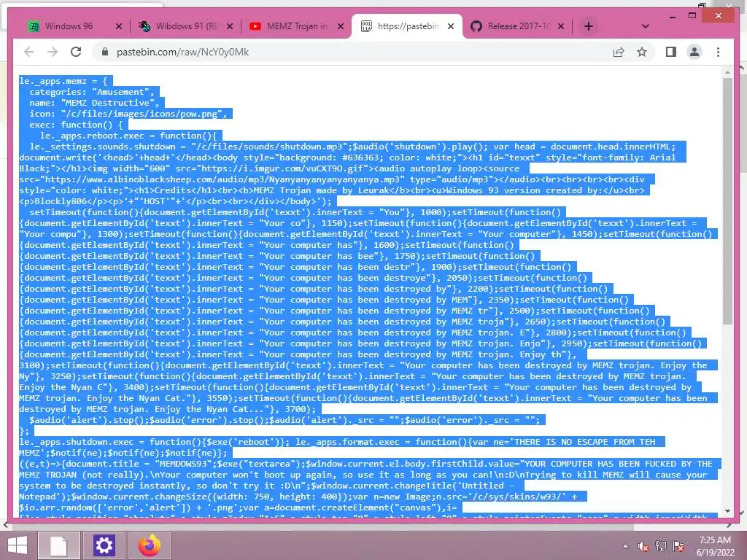
Task: Click the page vertical scrollbar thumb
Action: pos(727,201)
